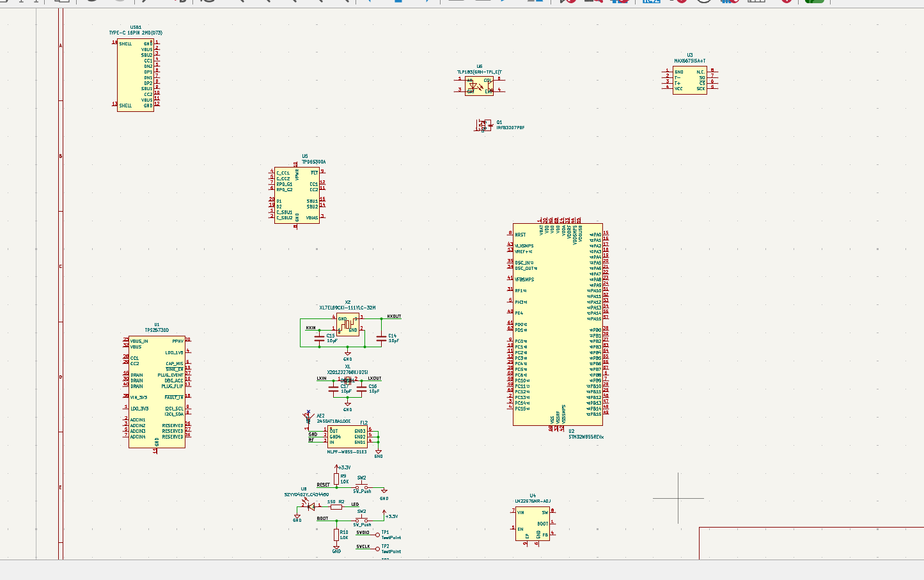
Task: Select the U8 LED diode symbol
Action: [311, 506]
